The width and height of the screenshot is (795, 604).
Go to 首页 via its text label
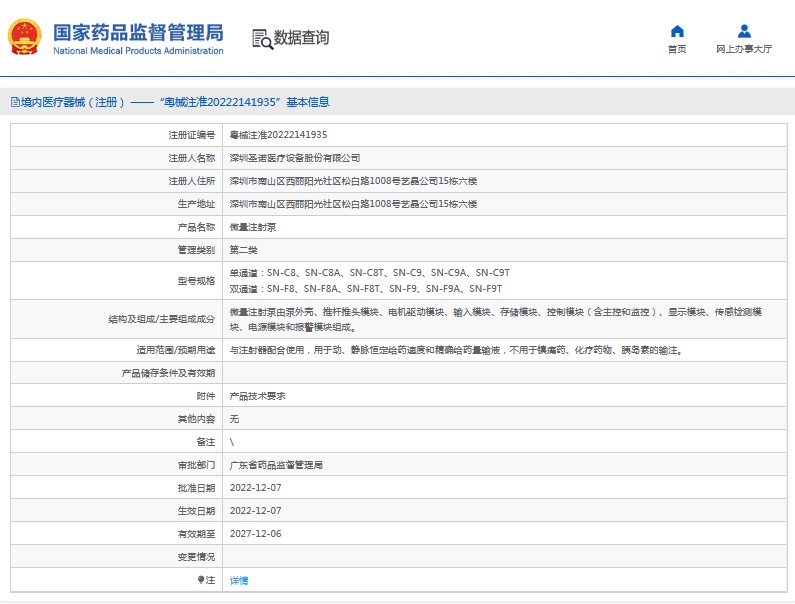point(677,49)
